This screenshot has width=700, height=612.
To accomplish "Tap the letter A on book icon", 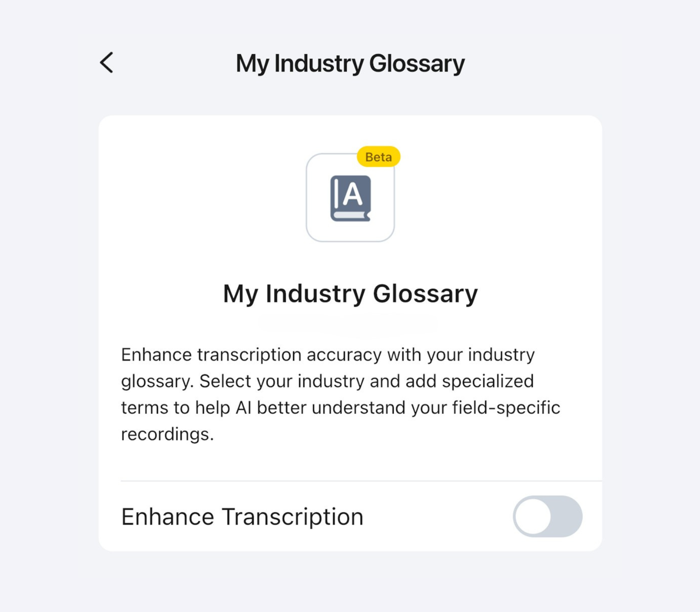I will click(x=353, y=194).
